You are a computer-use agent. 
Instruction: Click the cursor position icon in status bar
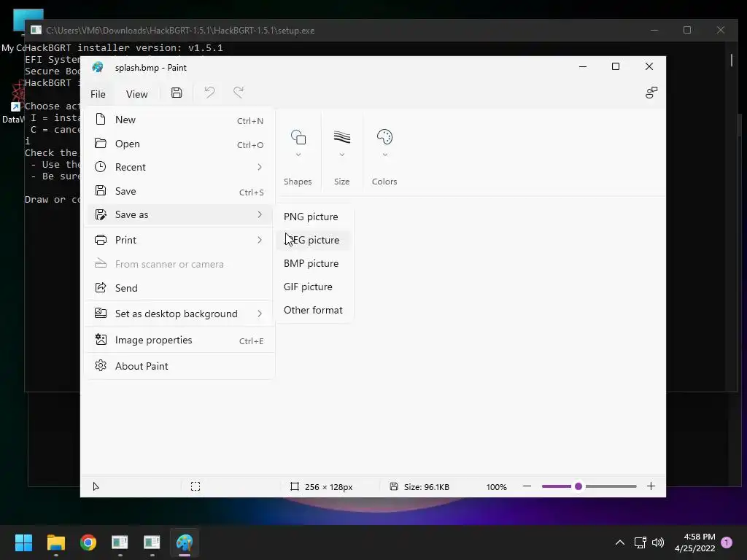96,486
